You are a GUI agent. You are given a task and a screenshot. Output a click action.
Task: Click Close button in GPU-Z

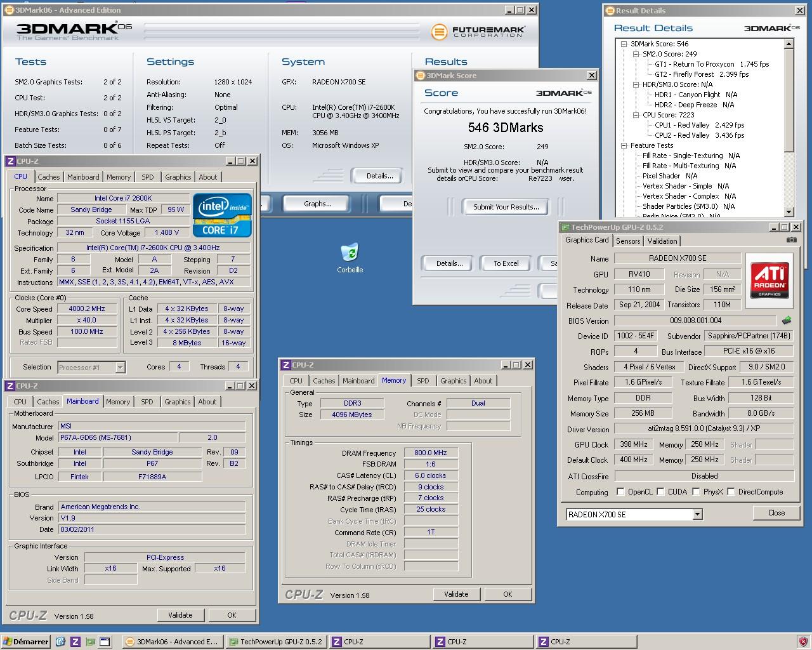click(x=776, y=513)
